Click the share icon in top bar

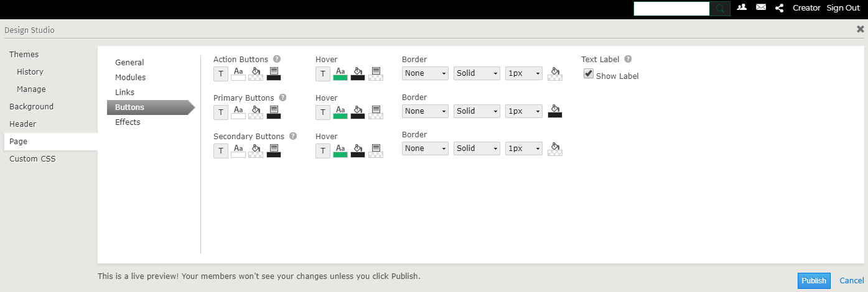(x=779, y=8)
